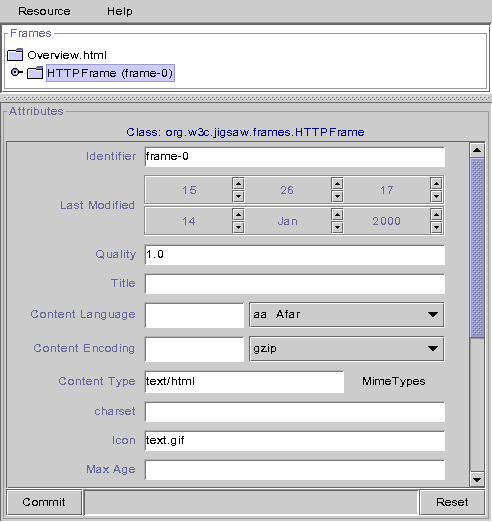
Task: Open the gzip encoding dropdown
Action: click(x=346, y=349)
